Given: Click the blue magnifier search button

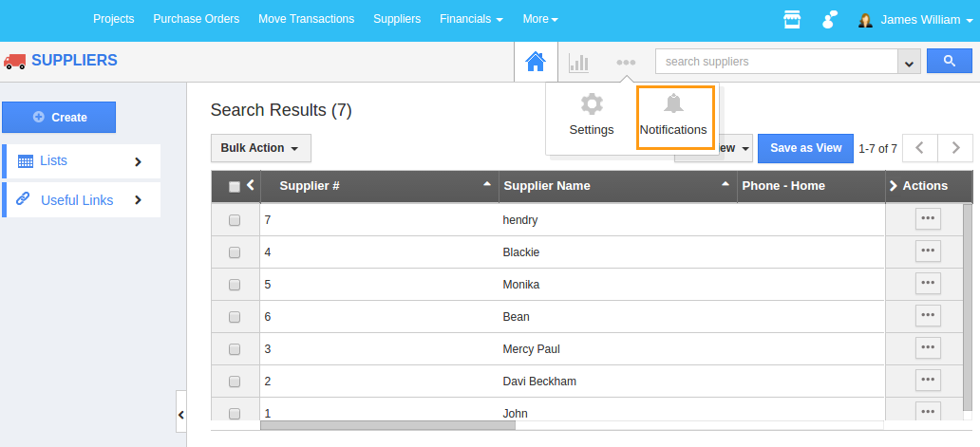Looking at the screenshot, I should click(949, 62).
